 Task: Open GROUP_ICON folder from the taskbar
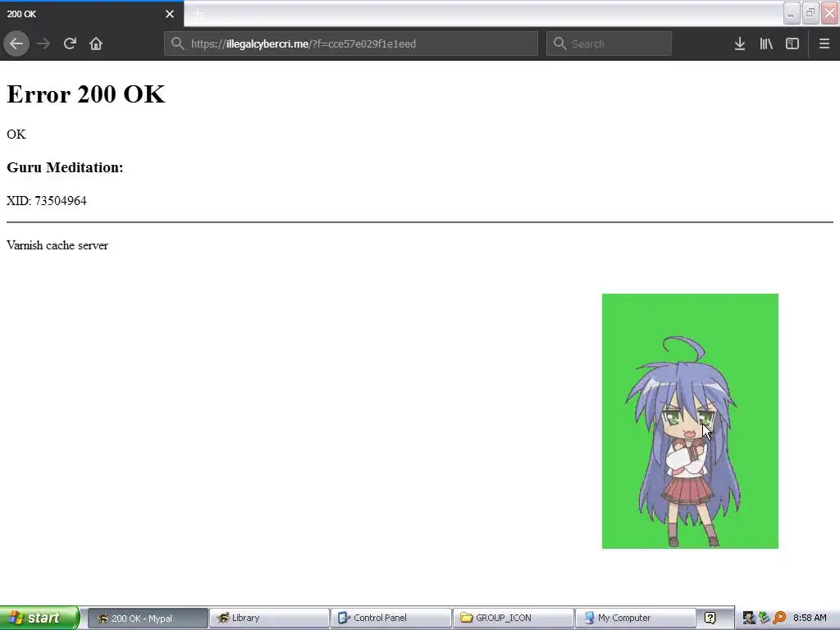513,618
